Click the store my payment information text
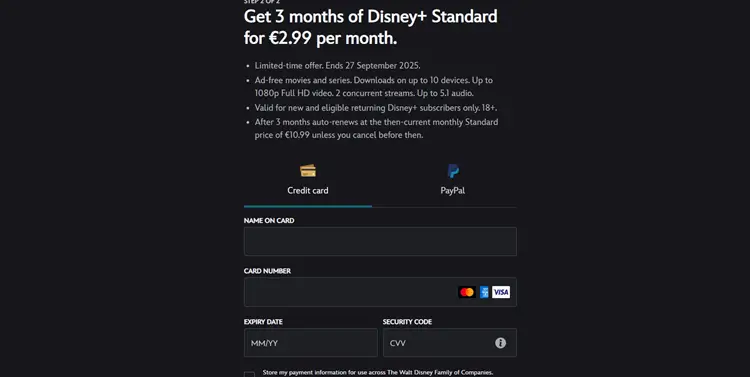Image resolution: width=750 pixels, height=377 pixels. (378, 372)
